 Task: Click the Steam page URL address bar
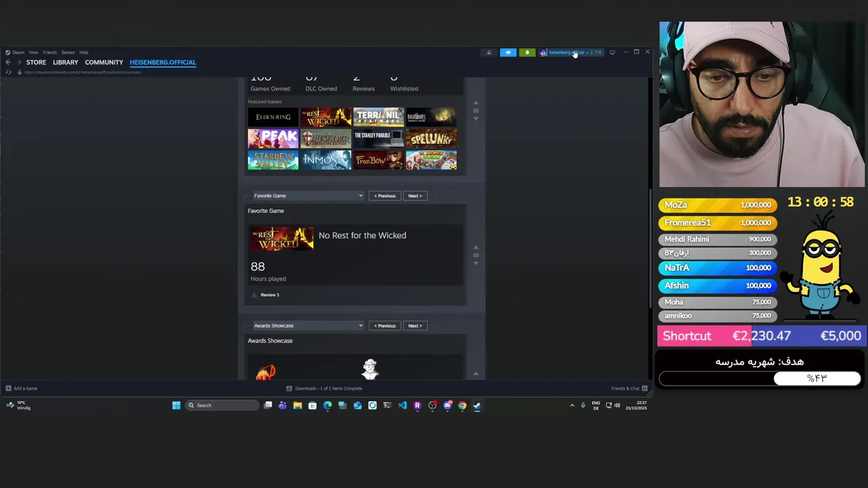(83, 72)
